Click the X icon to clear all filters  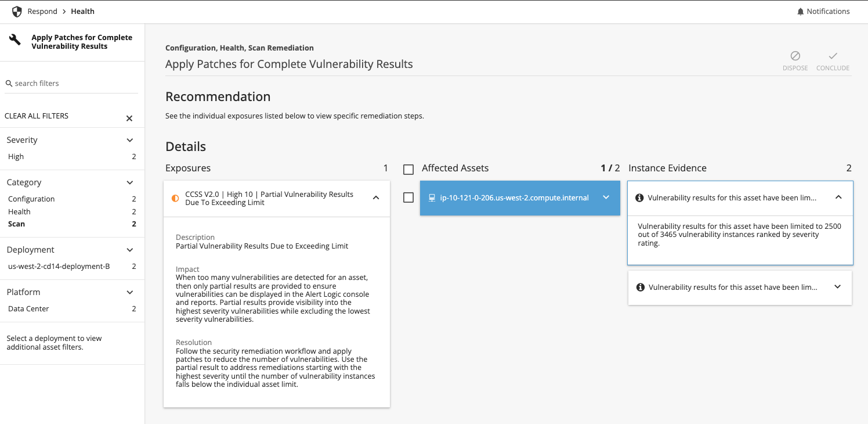[x=129, y=118]
